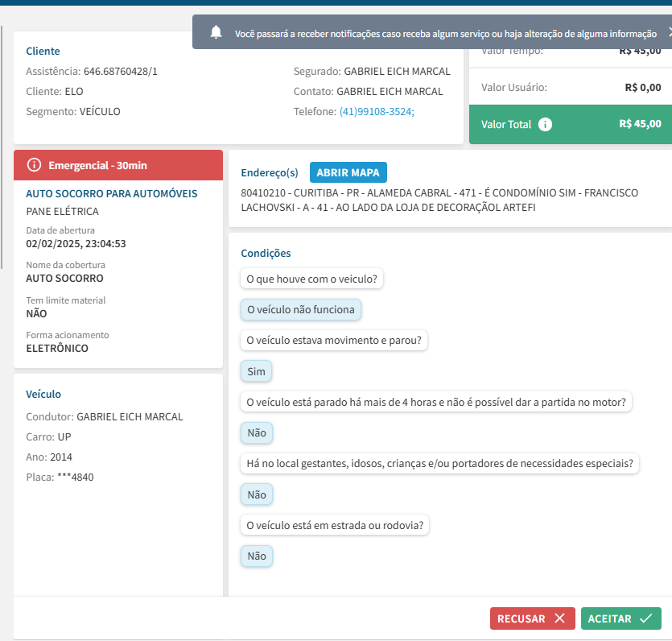The height and width of the screenshot is (641, 672).
Task: Click the 'Tem limite material' value NÃO
Action: [x=36, y=313]
